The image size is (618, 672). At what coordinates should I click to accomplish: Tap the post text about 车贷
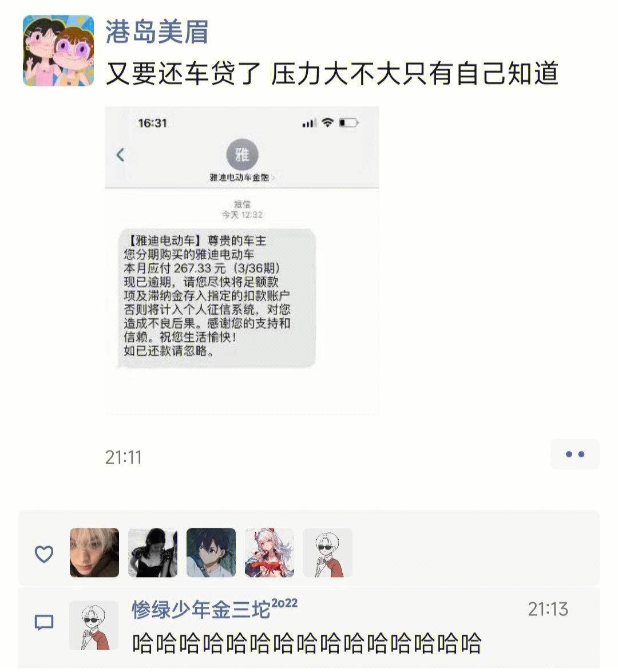332,73
